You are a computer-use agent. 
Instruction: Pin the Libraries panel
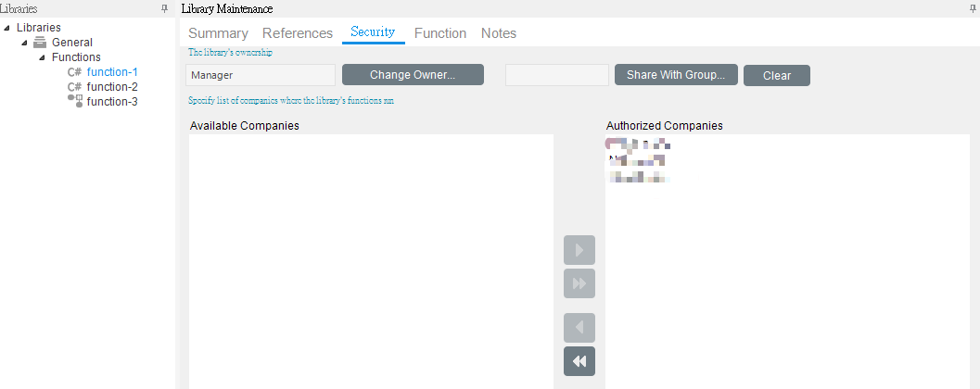click(x=165, y=8)
